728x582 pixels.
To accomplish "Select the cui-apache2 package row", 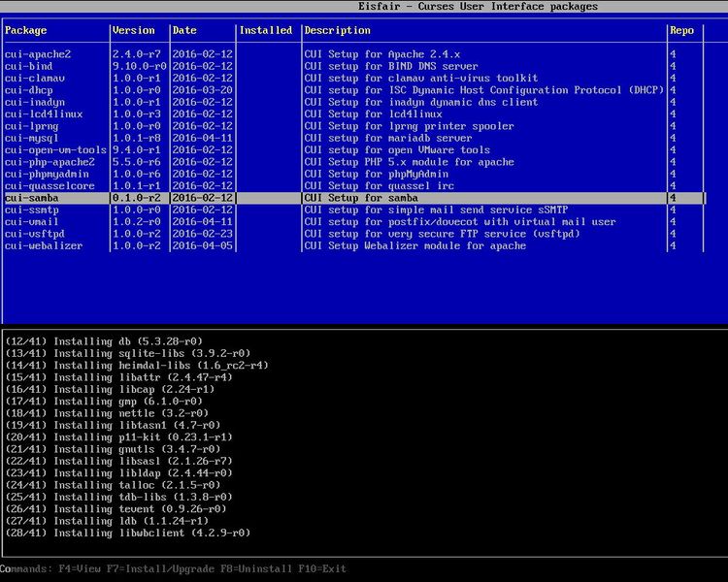I will click(x=37, y=54).
